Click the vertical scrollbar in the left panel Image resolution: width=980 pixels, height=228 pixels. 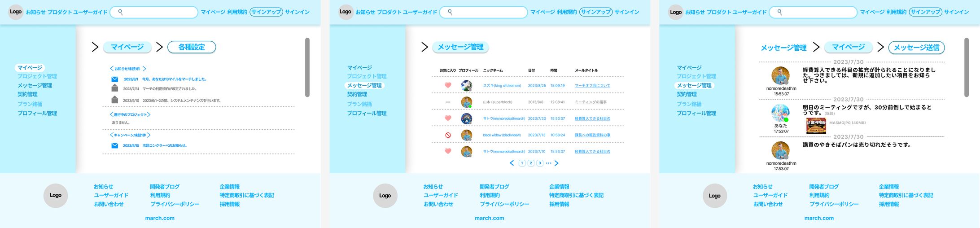307,67
